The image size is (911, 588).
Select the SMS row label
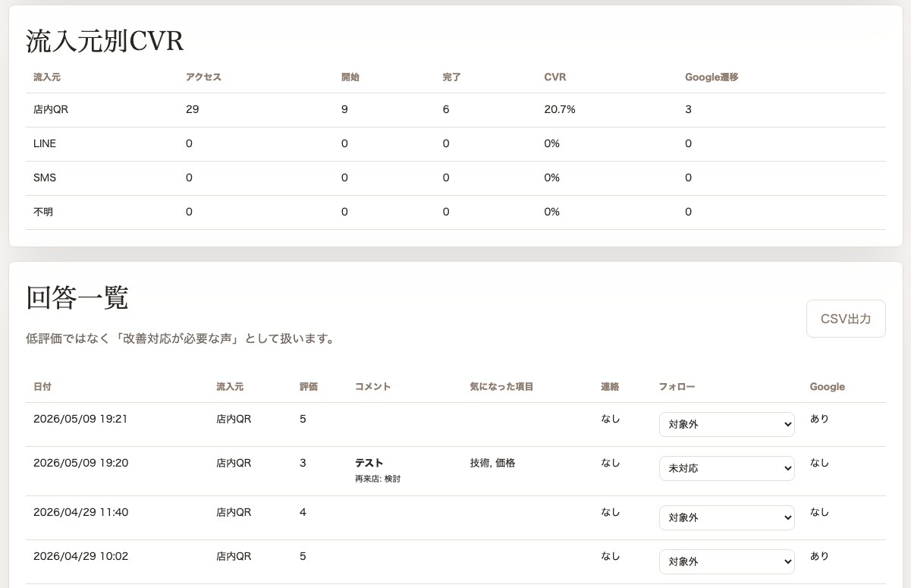[x=45, y=178]
